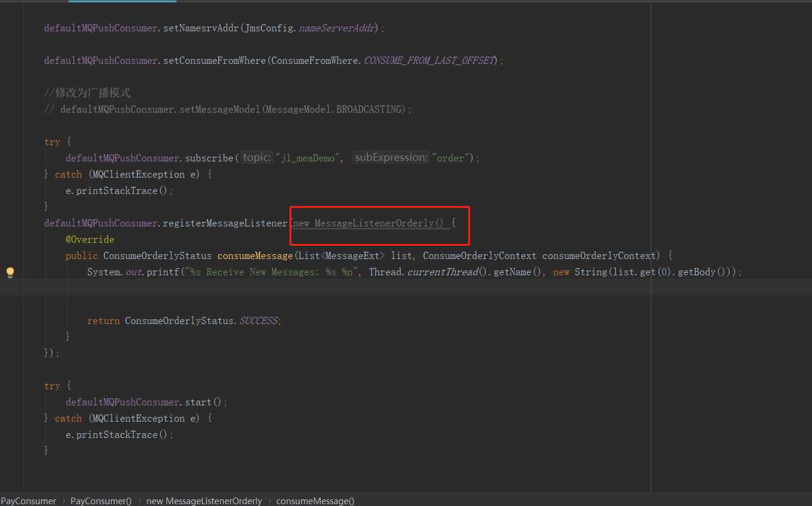
Task: Click the comment 修改为广播模式
Action: 87,93
